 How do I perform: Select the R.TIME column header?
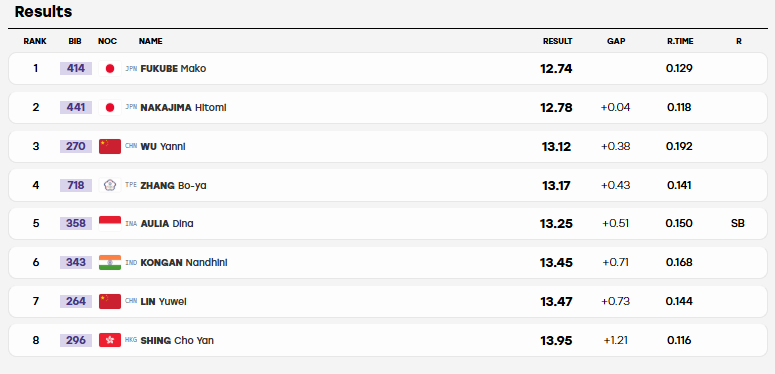[680, 42]
